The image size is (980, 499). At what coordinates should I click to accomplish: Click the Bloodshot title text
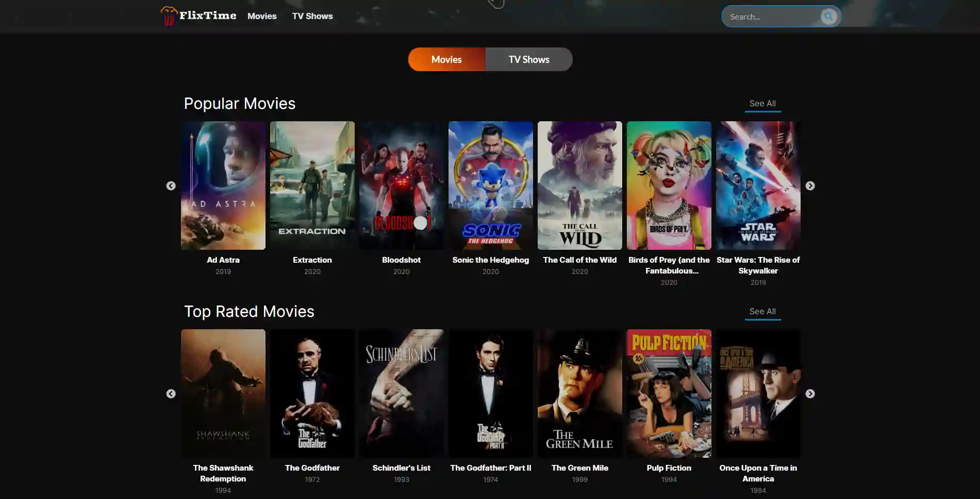click(402, 260)
